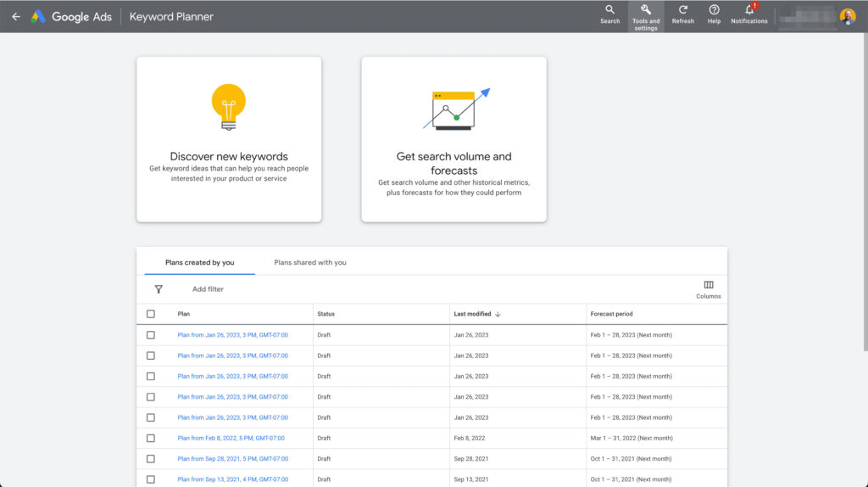Switch to Plans shared with you tab
868x487 pixels.
[310, 263]
